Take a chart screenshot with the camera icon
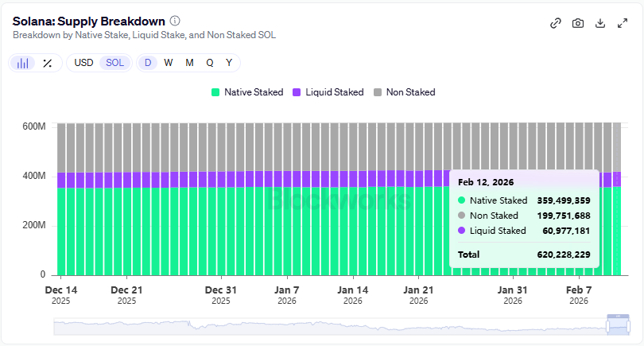This screenshot has width=644, height=346. click(x=578, y=23)
